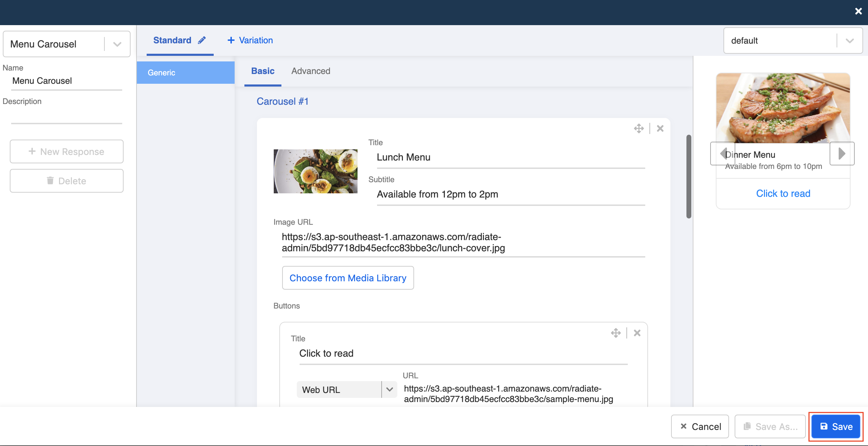Click the pencil icon to rename Standard
The width and height of the screenshot is (868, 446).
(202, 40)
